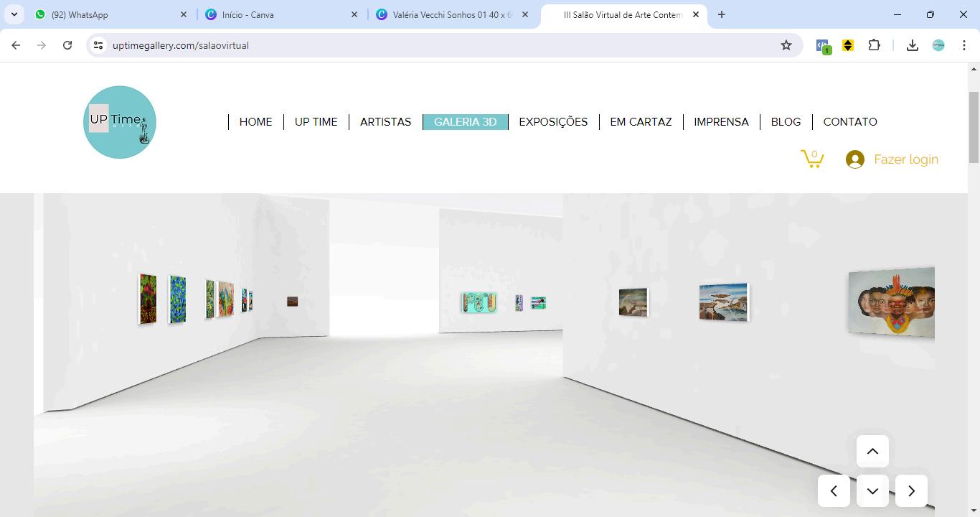This screenshot has height=517, width=980.
Task: Open browser downloads
Action: click(x=913, y=45)
